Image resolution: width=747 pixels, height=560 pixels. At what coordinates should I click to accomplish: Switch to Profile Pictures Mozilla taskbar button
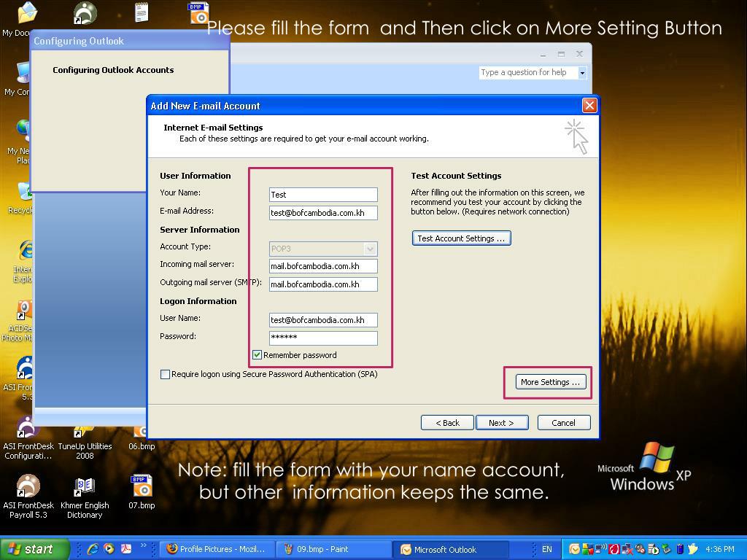click(217, 549)
